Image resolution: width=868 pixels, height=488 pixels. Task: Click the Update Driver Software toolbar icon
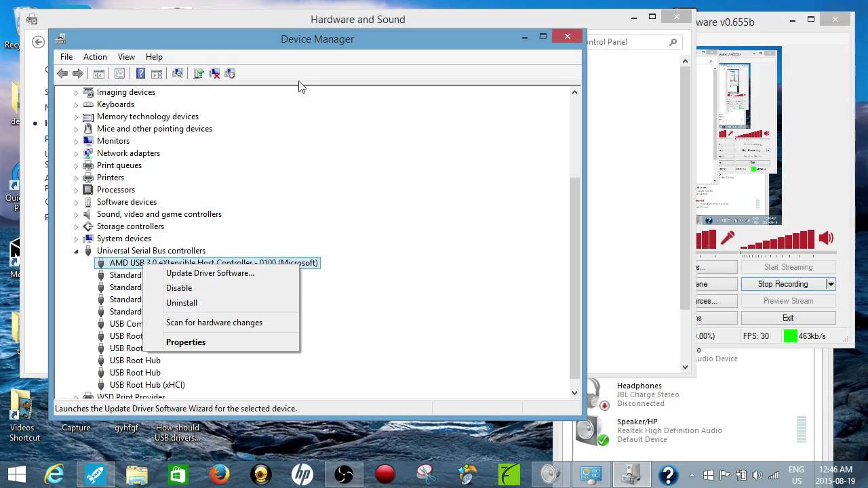199,73
